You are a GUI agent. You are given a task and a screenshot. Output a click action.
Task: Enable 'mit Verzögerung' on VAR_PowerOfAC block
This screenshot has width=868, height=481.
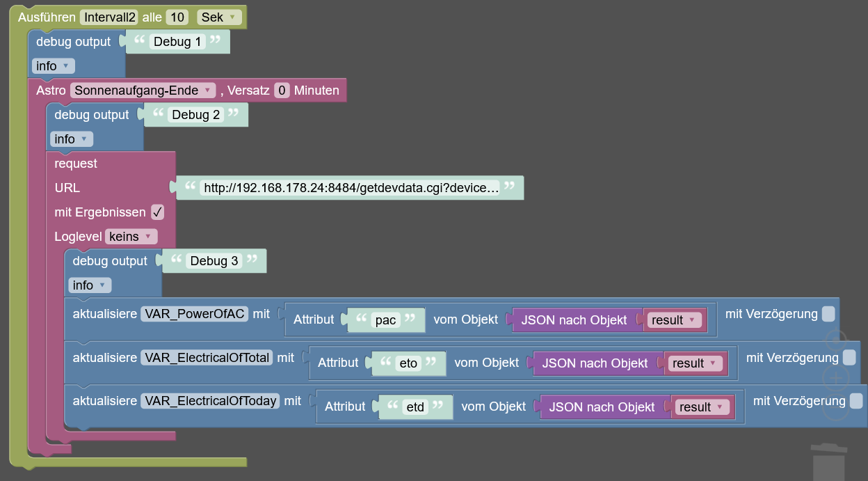(828, 314)
